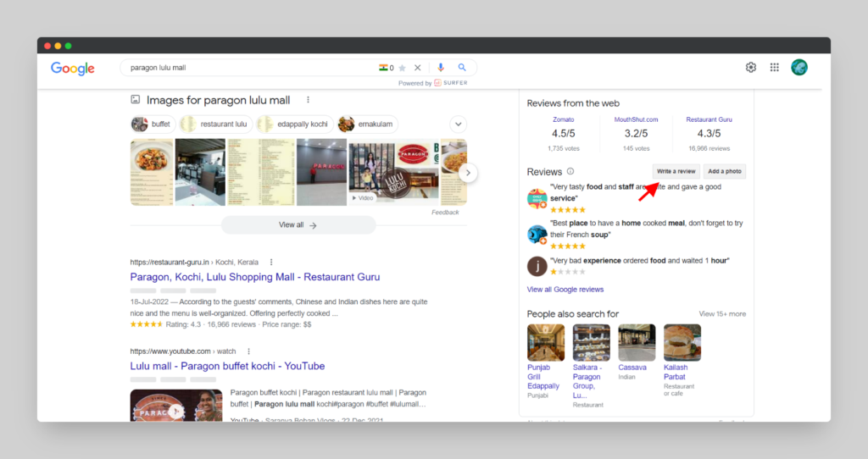Open the account profile avatar
868x459 pixels.
coord(798,68)
